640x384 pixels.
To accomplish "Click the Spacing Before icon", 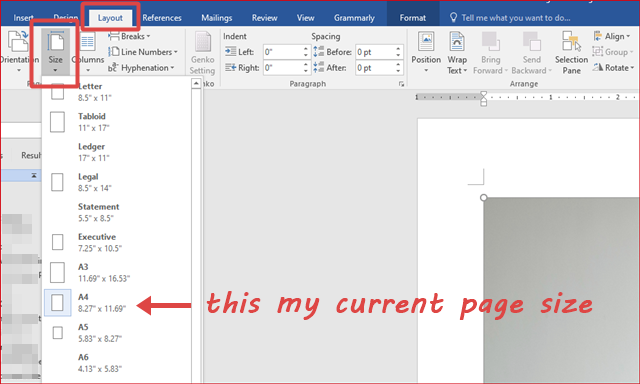I will coord(319,52).
